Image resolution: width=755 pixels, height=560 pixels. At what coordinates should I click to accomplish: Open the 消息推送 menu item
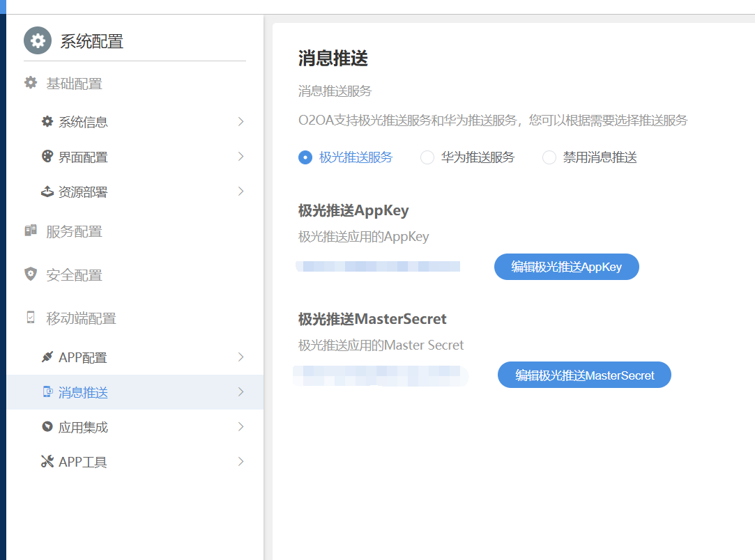point(83,393)
